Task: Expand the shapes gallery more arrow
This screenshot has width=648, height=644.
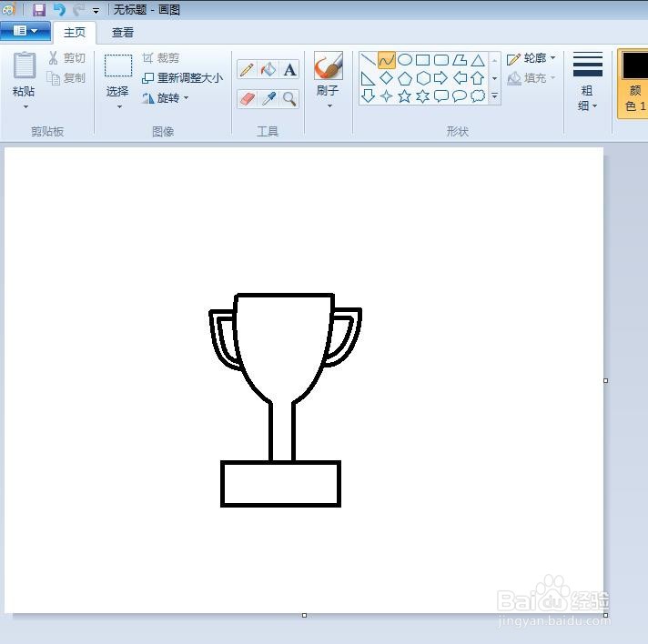Action: point(495,96)
